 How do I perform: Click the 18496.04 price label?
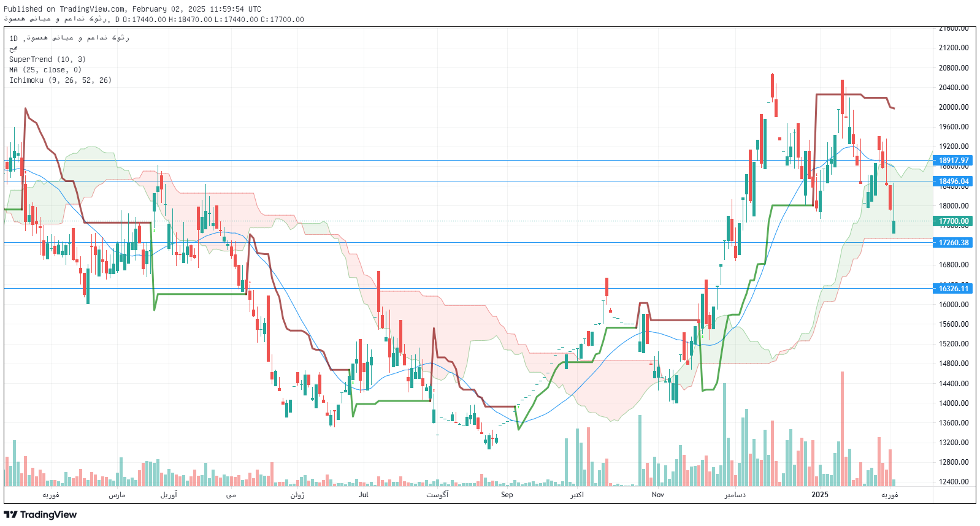pyautogui.click(x=954, y=181)
